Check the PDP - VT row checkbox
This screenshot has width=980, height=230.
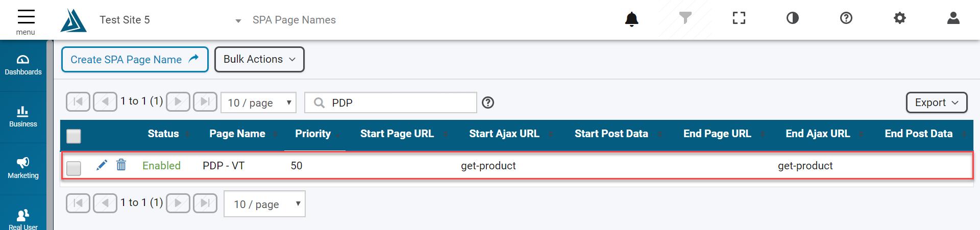point(74,168)
